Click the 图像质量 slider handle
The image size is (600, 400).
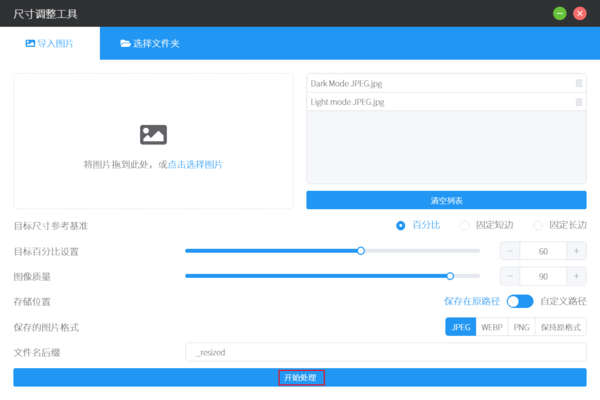point(450,276)
